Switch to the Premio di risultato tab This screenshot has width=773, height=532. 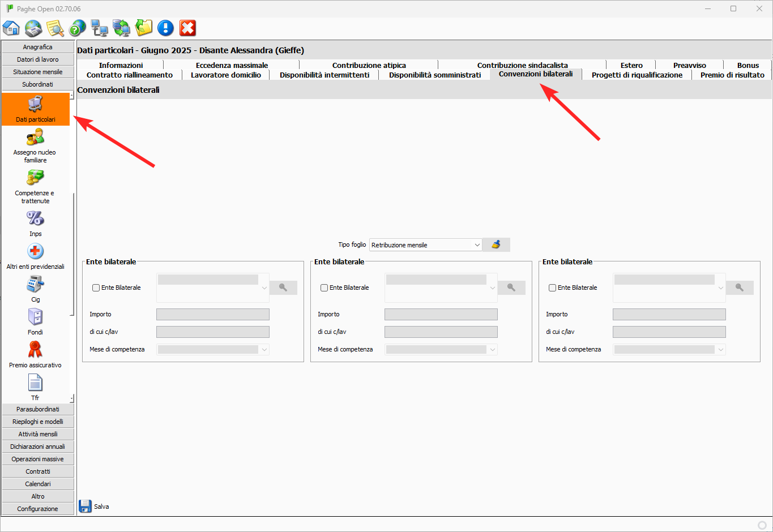732,75
